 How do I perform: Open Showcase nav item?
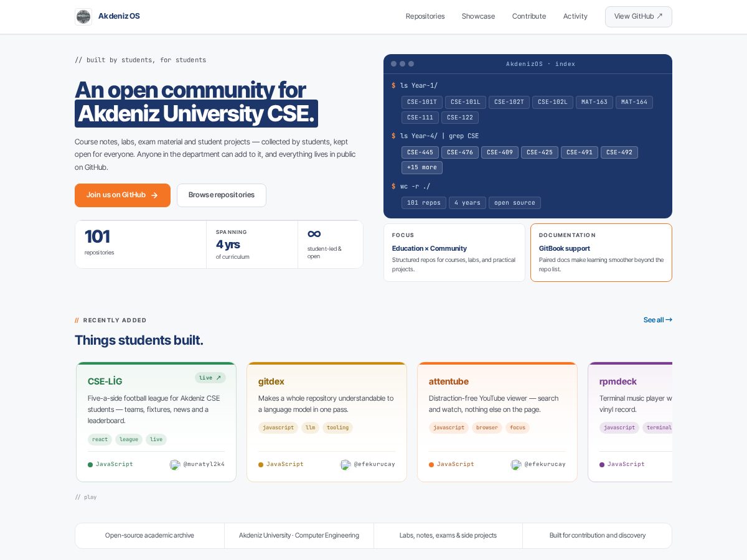coord(478,16)
